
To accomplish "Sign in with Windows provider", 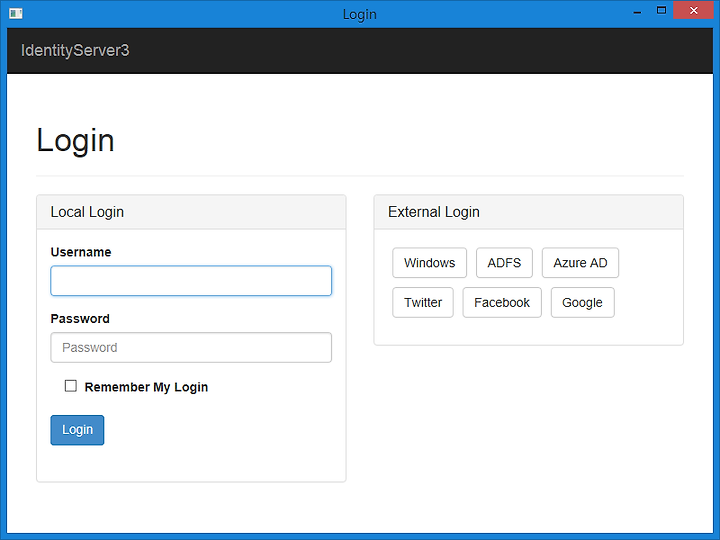I will point(429,263).
